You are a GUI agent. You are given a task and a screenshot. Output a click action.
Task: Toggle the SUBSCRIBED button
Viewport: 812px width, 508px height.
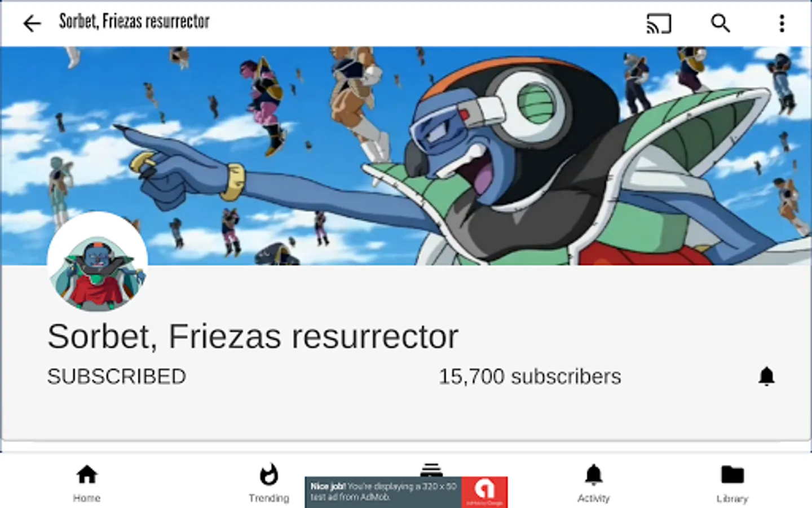pyautogui.click(x=117, y=376)
